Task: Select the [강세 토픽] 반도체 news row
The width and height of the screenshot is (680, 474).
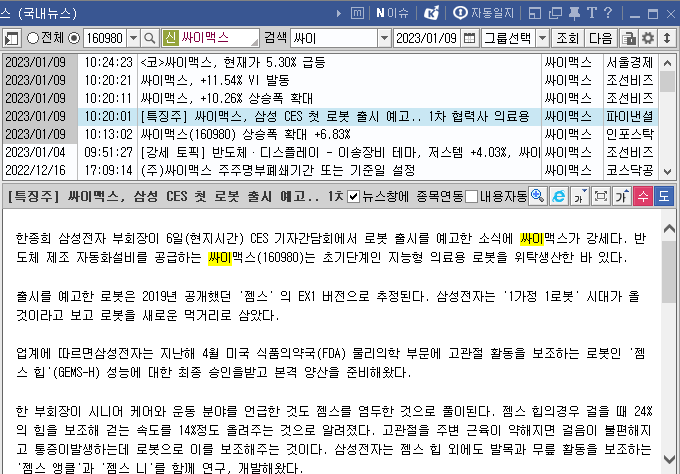Action: click(x=330, y=152)
